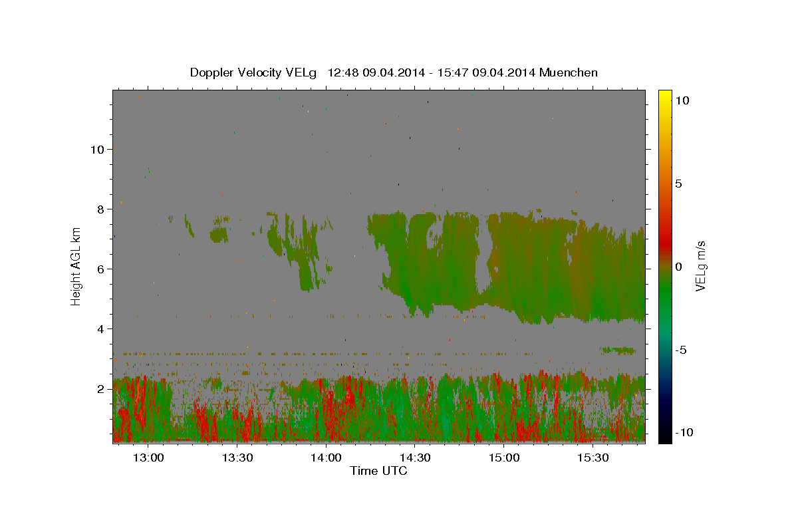Click the '13:00' time axis label
Image resolution: width=798 pixels, height=532 pixels.
point(148,458)
